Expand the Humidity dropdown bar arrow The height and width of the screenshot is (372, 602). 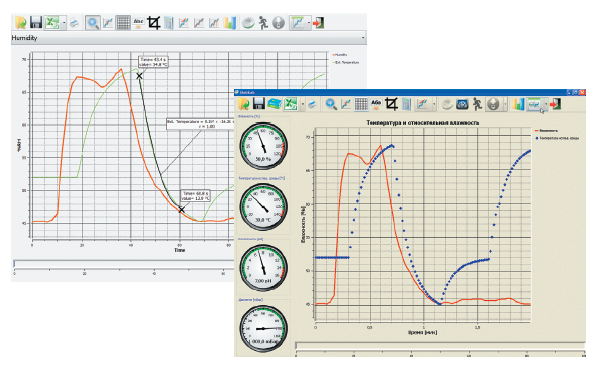click(363, 38)
